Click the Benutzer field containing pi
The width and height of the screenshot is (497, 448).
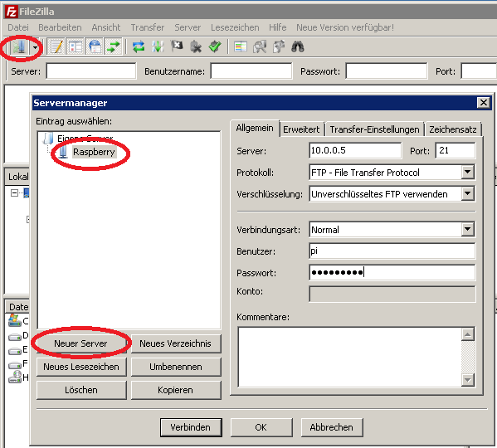[x=392, y=251]
